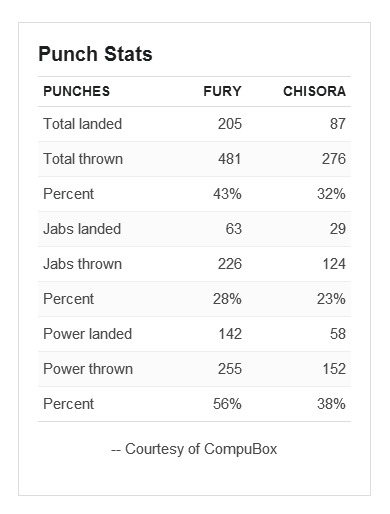Click Chisora's power thrown value 152

pyautogui.click(x=334, y=369)
